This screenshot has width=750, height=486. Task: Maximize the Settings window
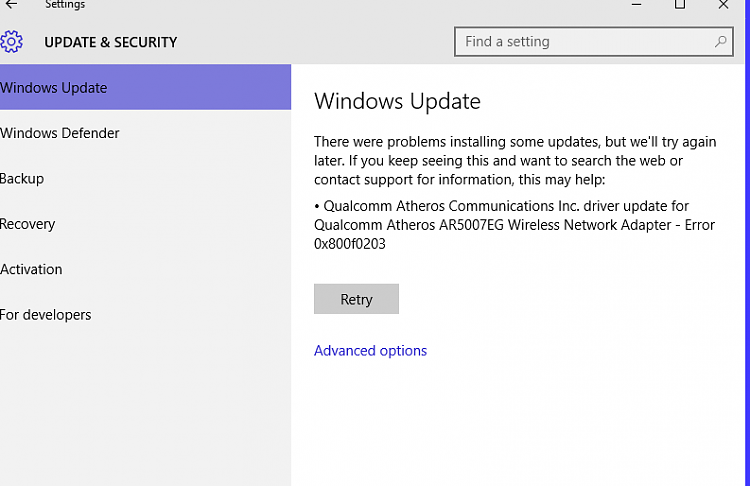coord(680,4)
